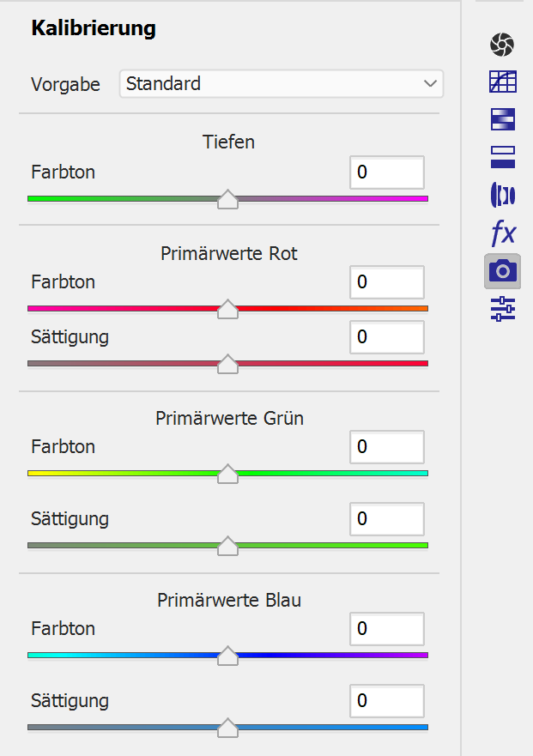Click the Primärwerte Grün Farbton value field
Screen dimensions: 533x756
point(386,447)
